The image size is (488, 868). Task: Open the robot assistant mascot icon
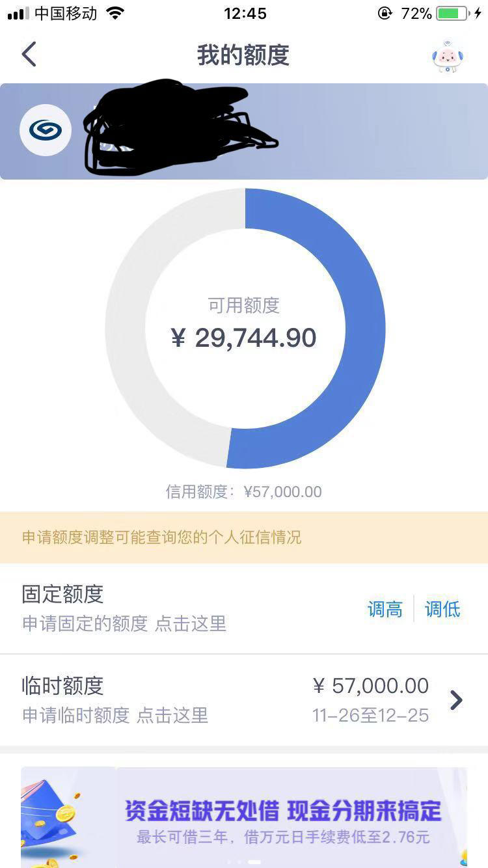click(448, 57)
